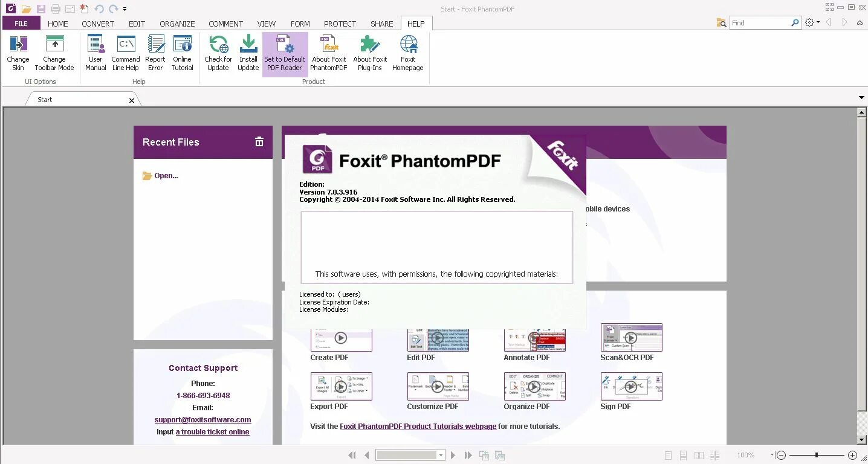This screenshot has height=464, width=868.
Task: Play the Export PDF tutorial thumbnail
Action: [x=341, y=386]
